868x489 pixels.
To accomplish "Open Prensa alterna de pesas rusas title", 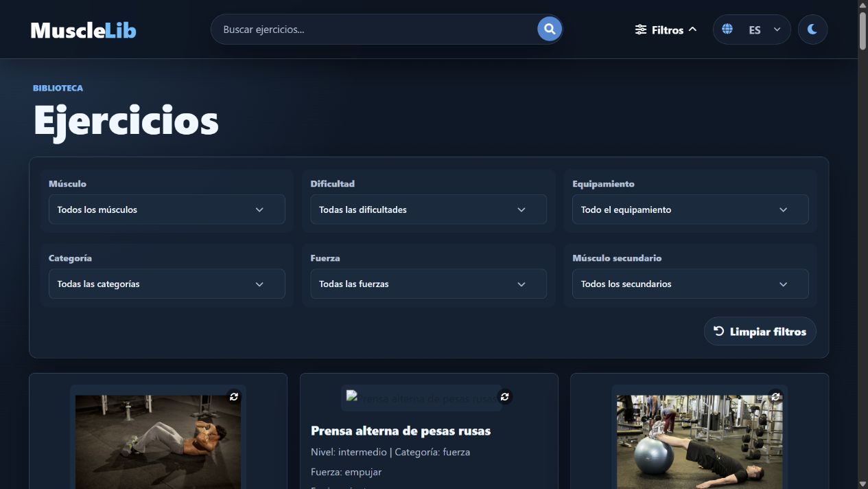I will [x=401, y=431].
